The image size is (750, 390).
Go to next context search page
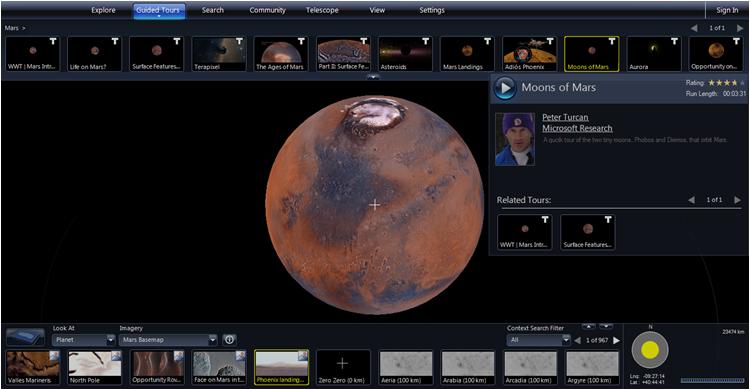(x=617, y=340)
